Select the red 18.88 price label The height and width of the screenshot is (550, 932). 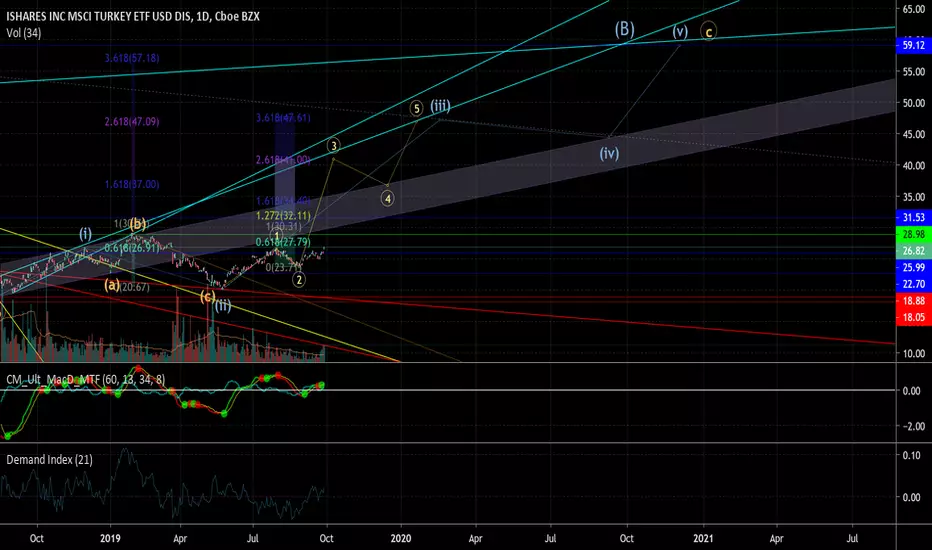point(914,301)
